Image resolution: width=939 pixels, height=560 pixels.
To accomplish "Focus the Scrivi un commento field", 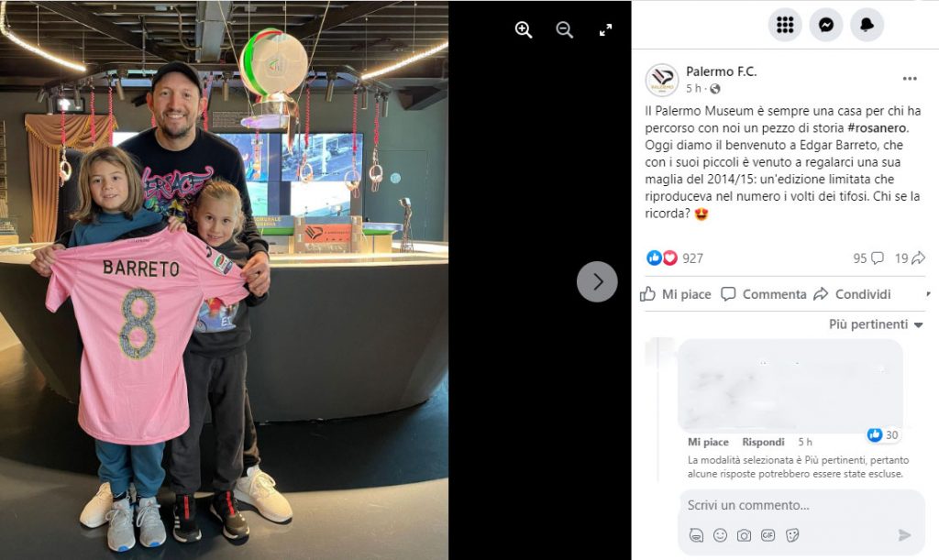I will pyautogui.click(x=801, y=506).
